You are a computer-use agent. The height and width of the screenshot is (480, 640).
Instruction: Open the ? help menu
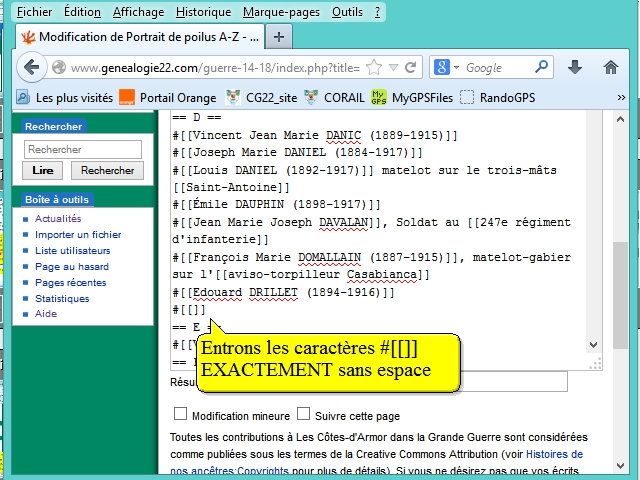pyautogui.click(x=378, y=12)
